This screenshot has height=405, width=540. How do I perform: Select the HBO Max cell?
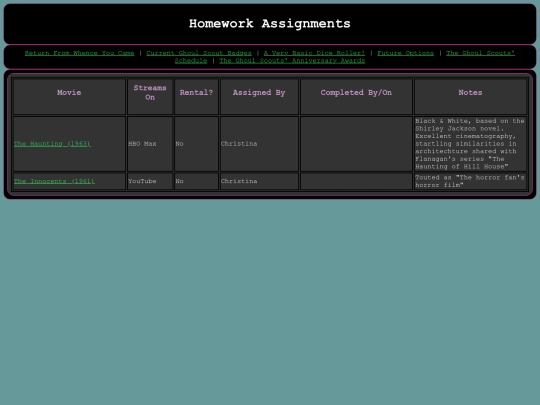point(150,144)
